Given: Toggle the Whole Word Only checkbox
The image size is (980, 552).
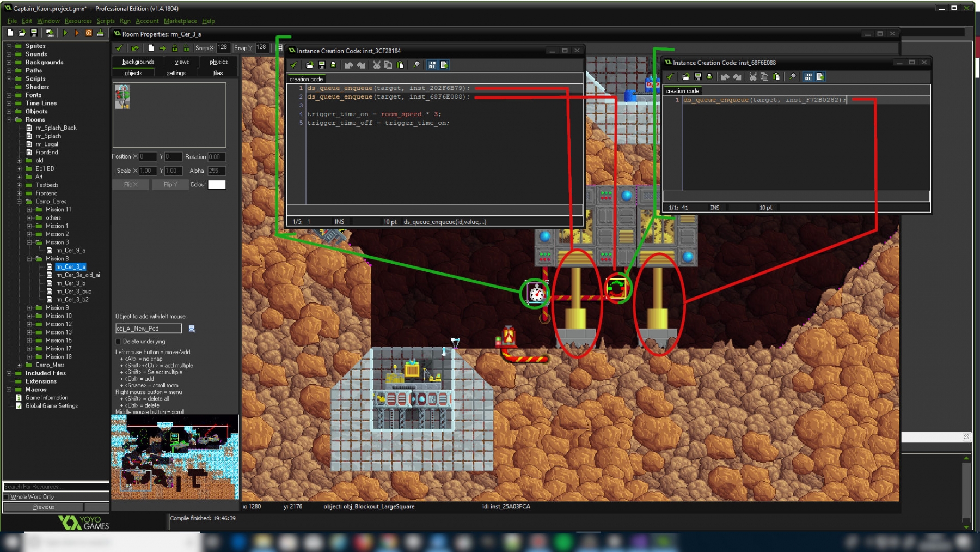Looking at the screenshot, I should coord(7,497).
